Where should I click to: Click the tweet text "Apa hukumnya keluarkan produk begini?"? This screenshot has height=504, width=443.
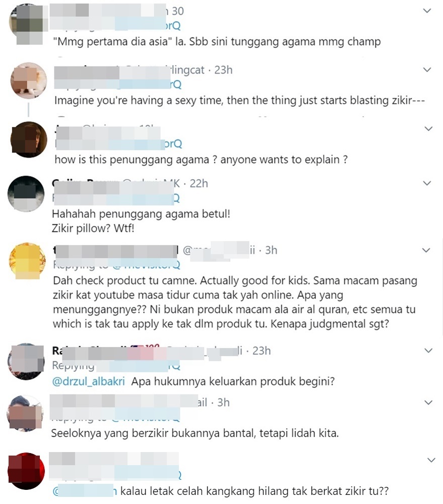click(x=233, y=381)
